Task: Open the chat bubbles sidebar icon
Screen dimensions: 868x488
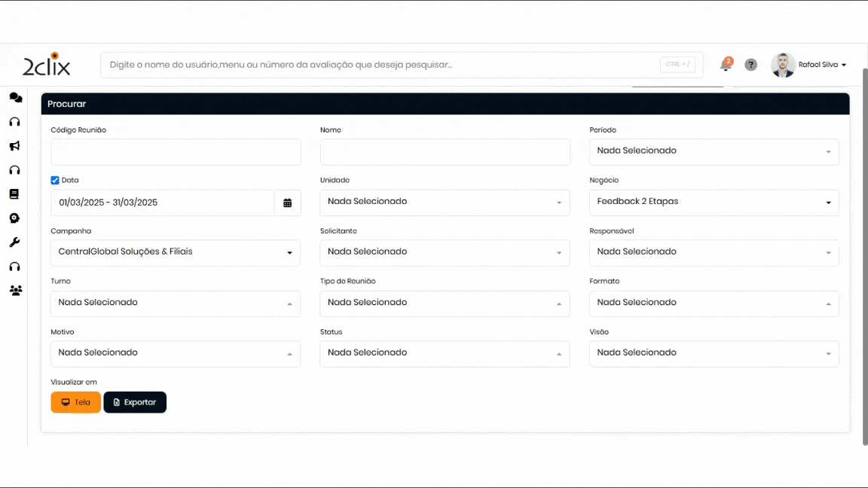Action: (x=15, y=98)
